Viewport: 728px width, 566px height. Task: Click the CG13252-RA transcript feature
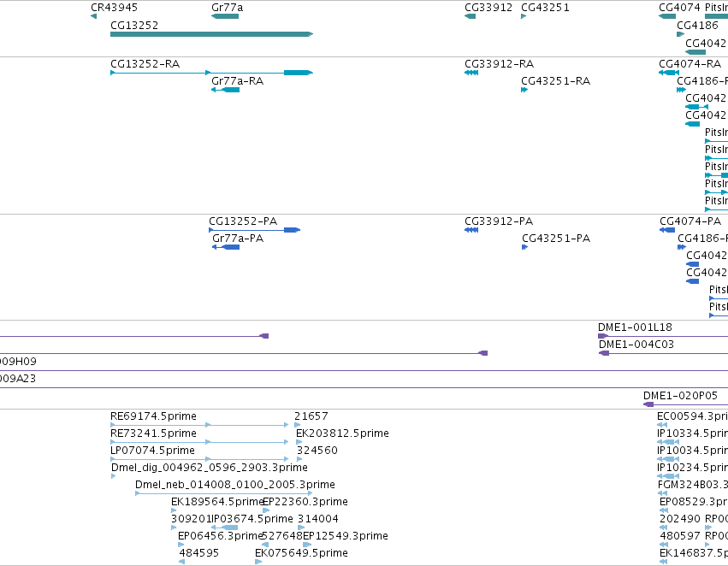coord(211,73)
